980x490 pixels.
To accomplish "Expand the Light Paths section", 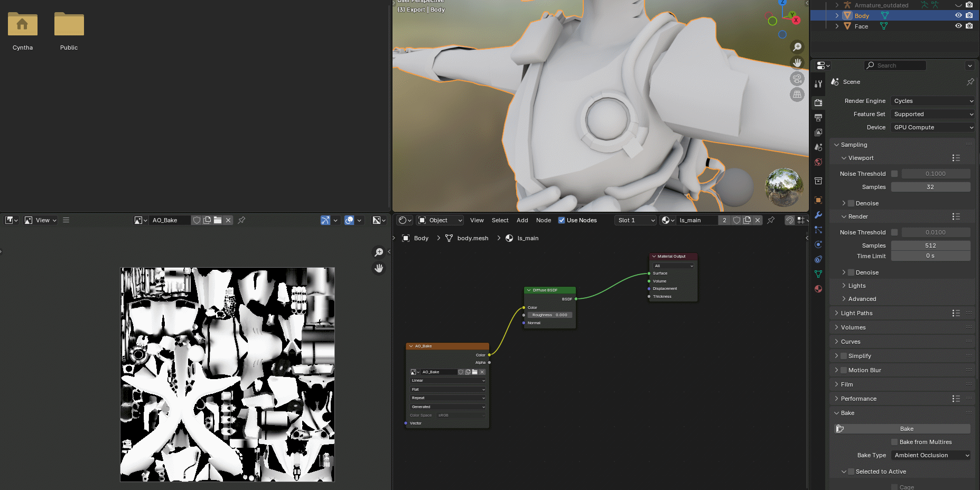I will [x=857, y=313].
